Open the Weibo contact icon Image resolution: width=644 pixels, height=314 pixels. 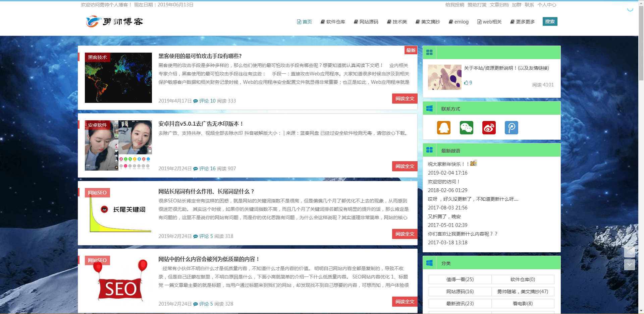(489, 128)
